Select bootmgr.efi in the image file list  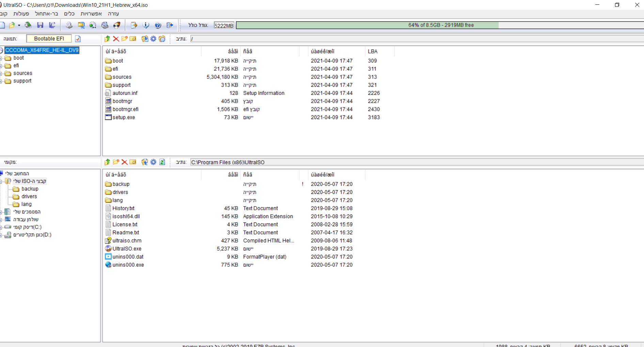coord(125,109)
